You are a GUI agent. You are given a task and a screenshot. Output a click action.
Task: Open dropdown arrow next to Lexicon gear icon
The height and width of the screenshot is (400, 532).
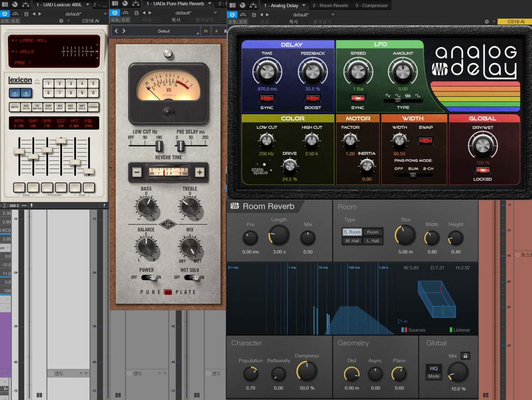pos(68,21)
